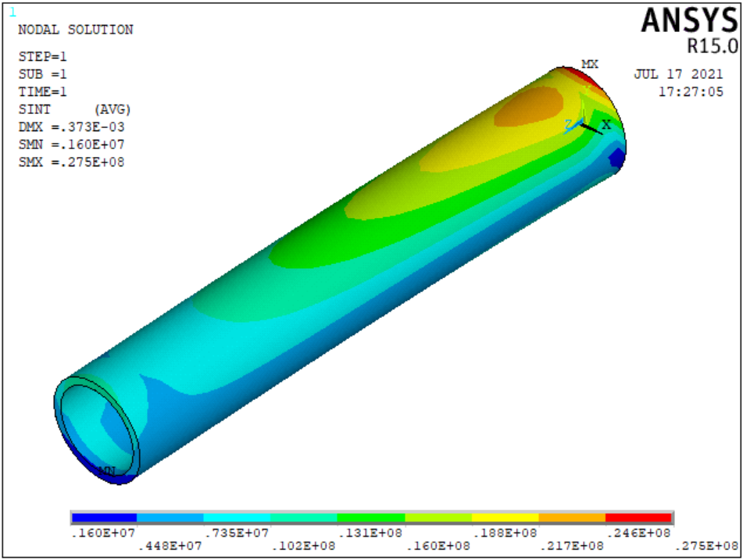Click the MX maximum stress marker

[x=589, y=66]
